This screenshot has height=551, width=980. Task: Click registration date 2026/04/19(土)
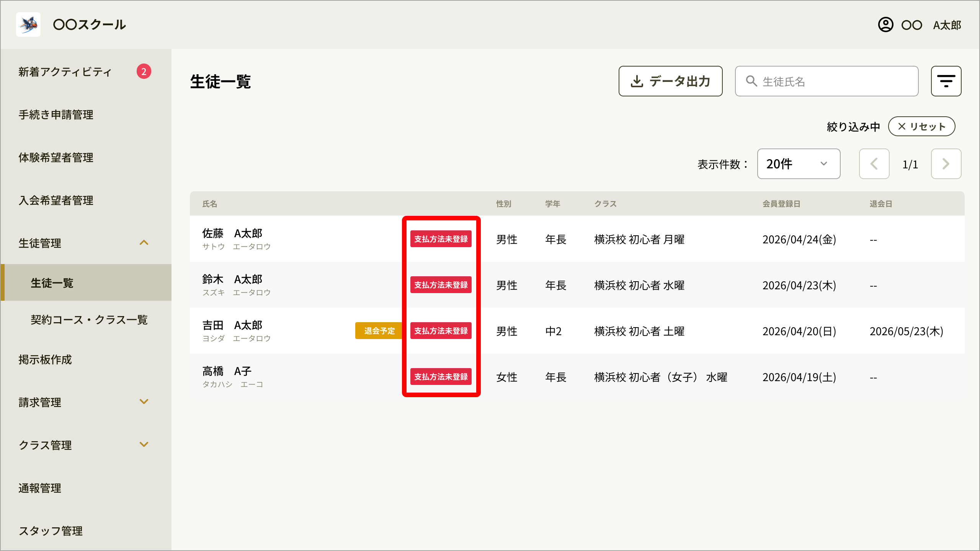pos(799,377)
